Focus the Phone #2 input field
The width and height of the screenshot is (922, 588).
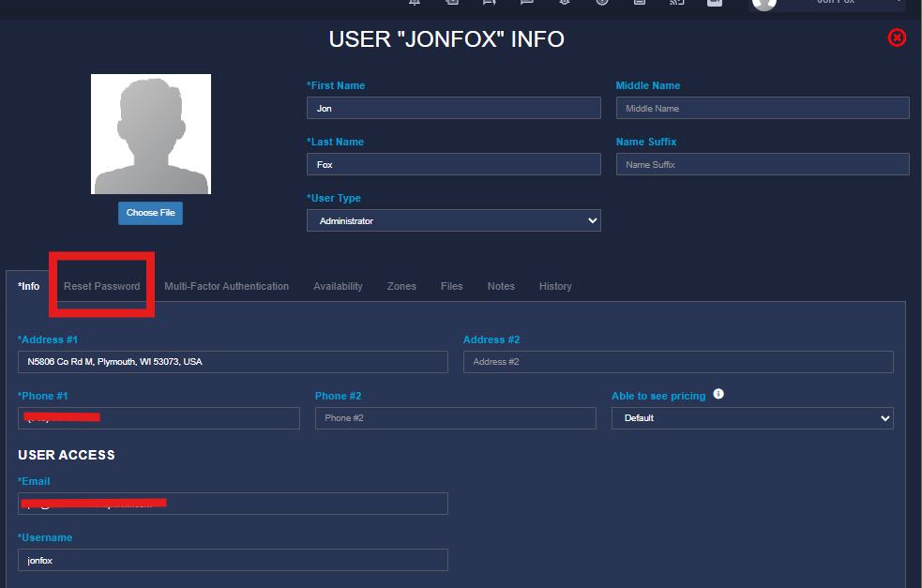(456, 418)
